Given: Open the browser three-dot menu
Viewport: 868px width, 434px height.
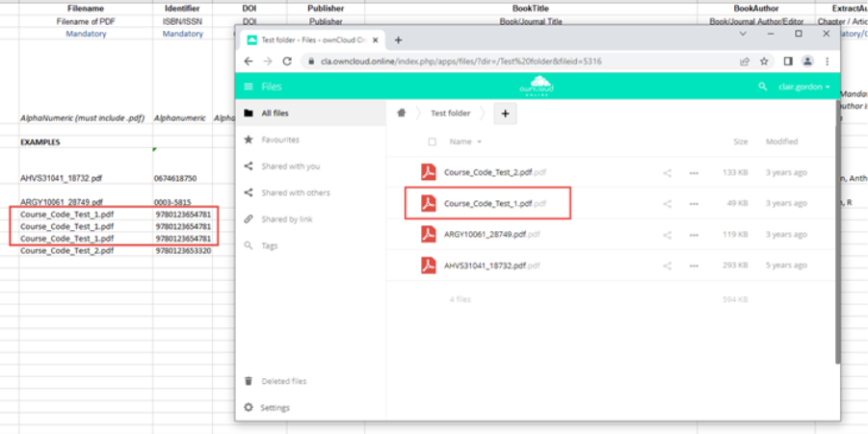Looking at the screenshot, I should [827, 62].
